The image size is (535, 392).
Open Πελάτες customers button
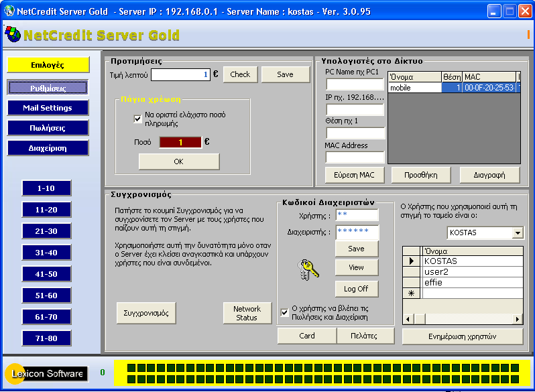pos(365,336)
